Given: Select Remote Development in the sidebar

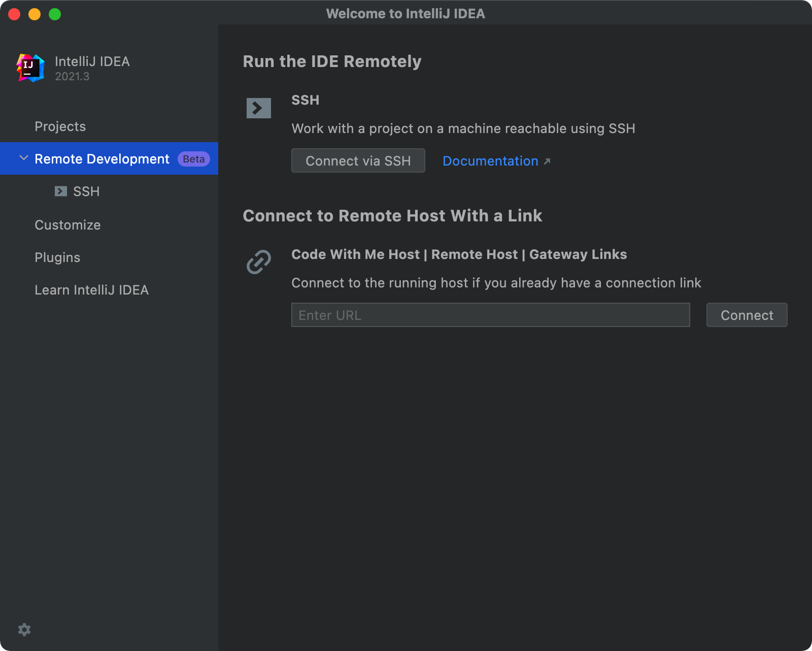Looking at the screenshot, I should pyautogui.click(x=101, y=158).
